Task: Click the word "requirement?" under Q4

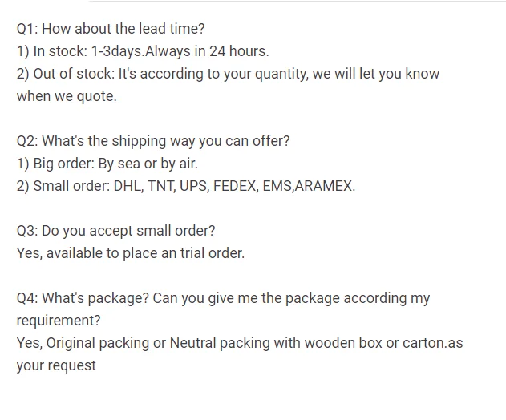Action: (59, 321)
